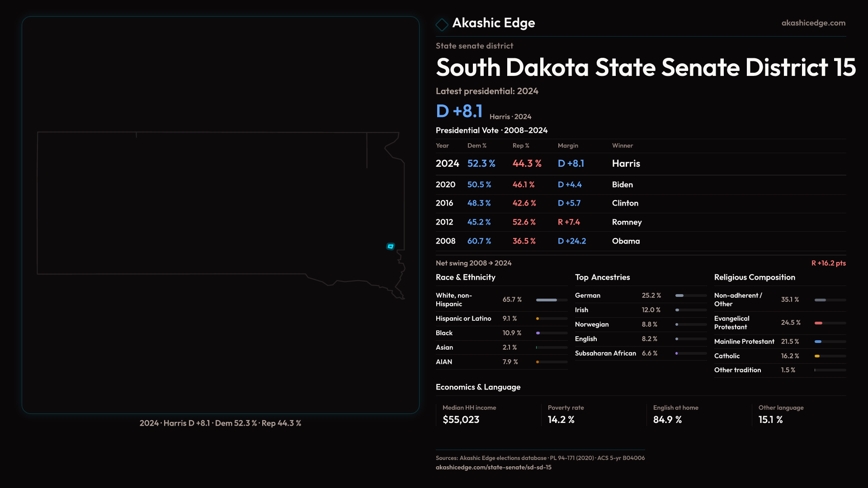
Task: Click the highlighted district marker on map
Action: click(x=391, y=246)
